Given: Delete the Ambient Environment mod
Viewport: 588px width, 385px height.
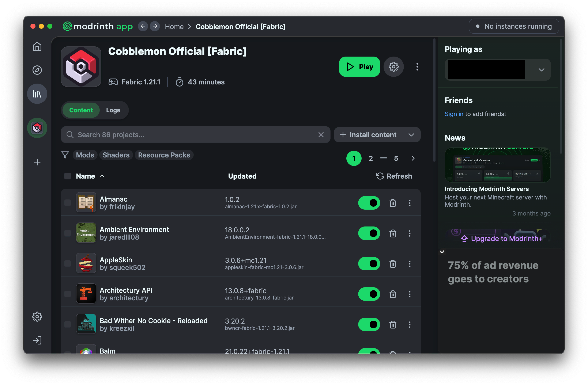Looking at the screenshot, I should pos(393,233).
